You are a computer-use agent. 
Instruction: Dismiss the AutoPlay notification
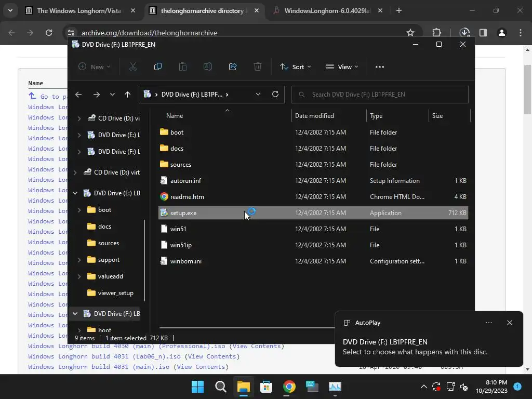(x=510, y=323)
